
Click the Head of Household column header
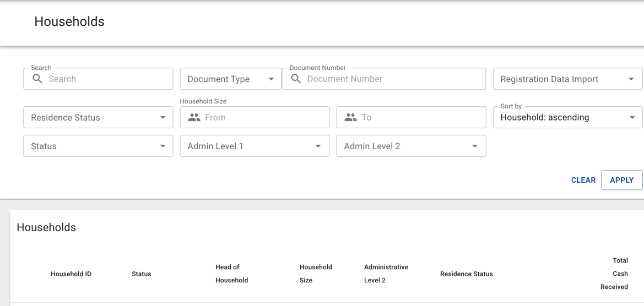231,274
